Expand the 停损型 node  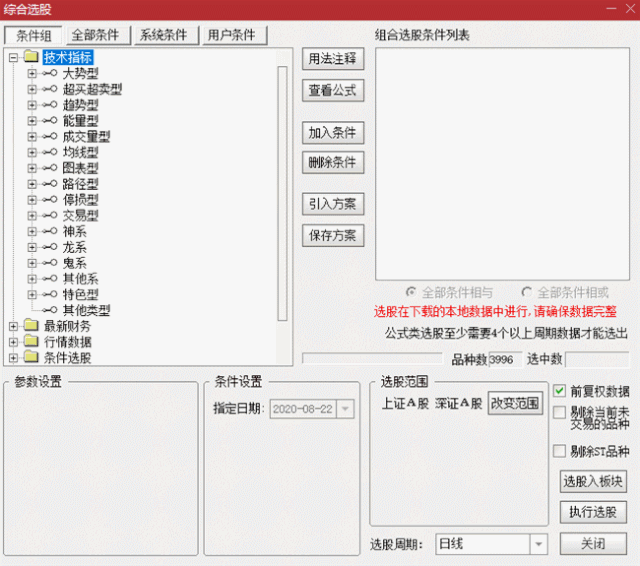pos(32,200)
